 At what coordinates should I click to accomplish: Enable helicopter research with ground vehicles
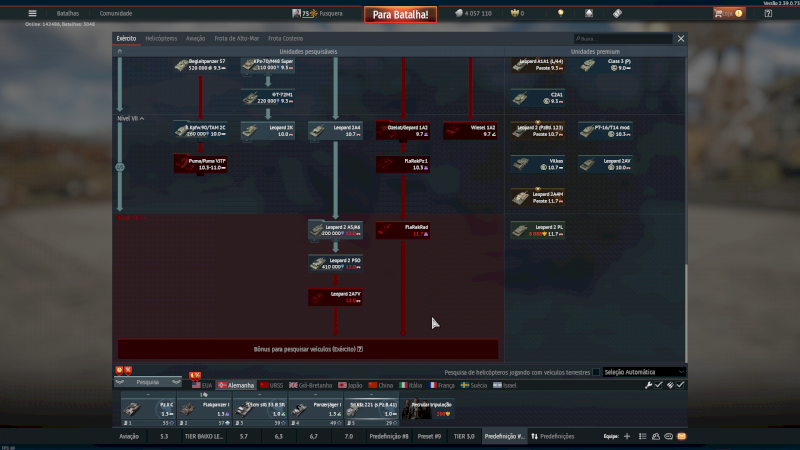(596, 372)
